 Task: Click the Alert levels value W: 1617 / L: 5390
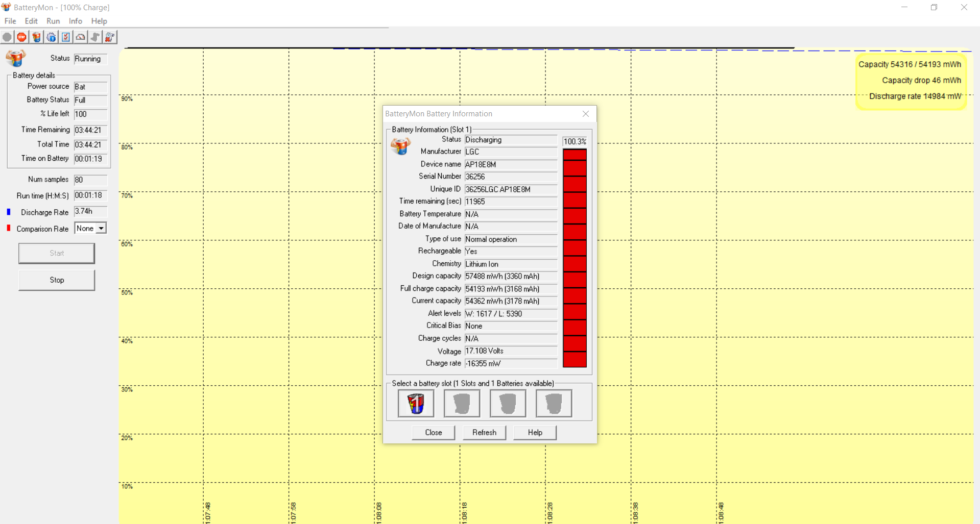(511, 314)
